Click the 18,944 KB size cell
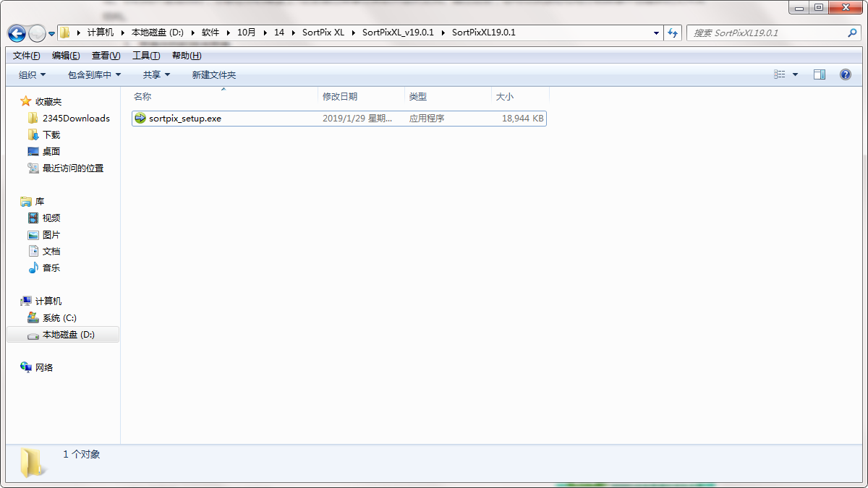 click(522, 118)
